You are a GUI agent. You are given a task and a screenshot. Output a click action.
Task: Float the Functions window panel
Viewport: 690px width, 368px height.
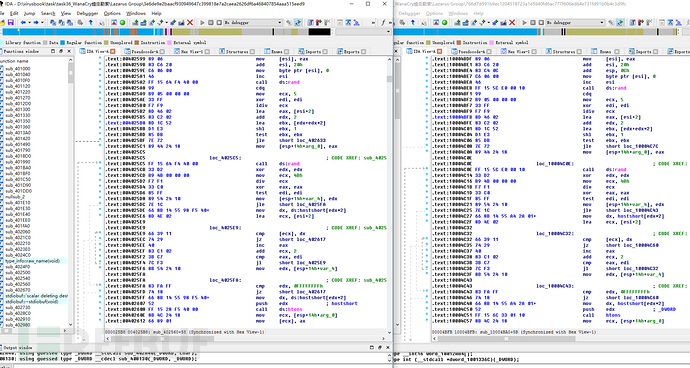[x=60, y=51]
